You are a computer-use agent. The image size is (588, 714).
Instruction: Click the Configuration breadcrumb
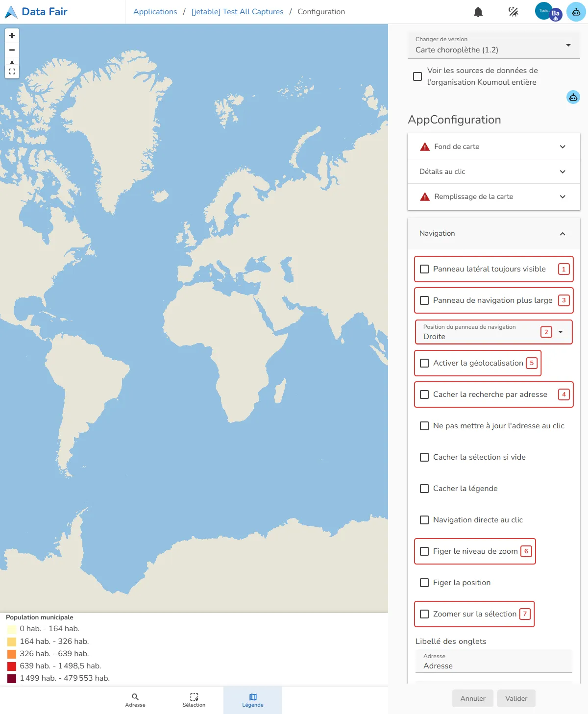click(x=321, y=12)
